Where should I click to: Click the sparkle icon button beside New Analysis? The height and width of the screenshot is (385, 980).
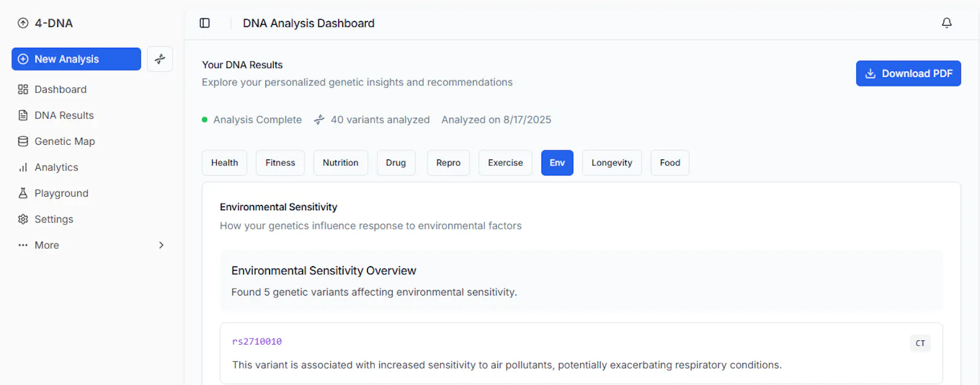(160, 59)
